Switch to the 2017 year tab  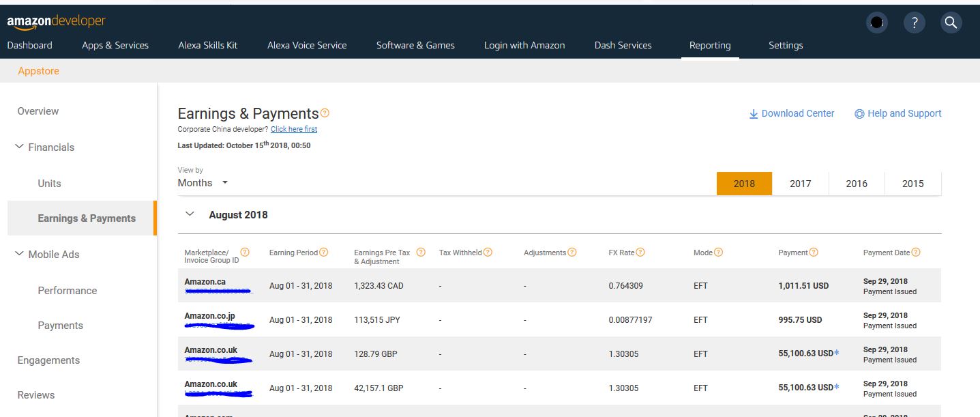pyautogui.click(x=800, y=184)
